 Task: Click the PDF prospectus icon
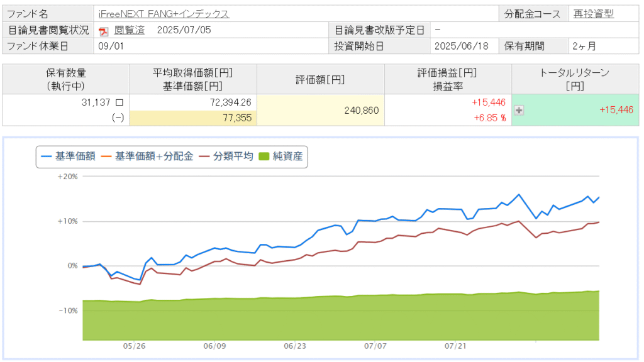click(104, 31)
